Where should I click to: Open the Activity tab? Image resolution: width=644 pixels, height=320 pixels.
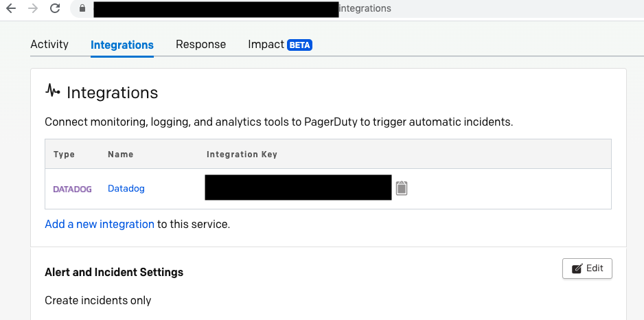point(49,44)
